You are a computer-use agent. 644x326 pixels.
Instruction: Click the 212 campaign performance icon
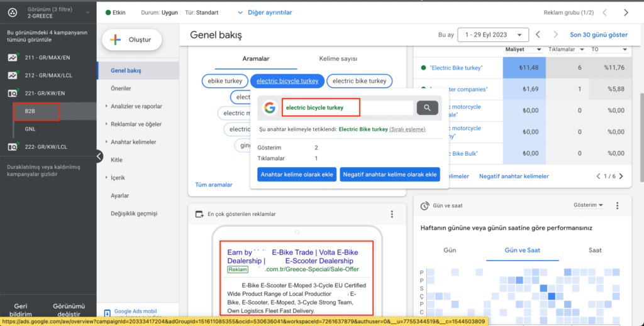pos(13,75)
